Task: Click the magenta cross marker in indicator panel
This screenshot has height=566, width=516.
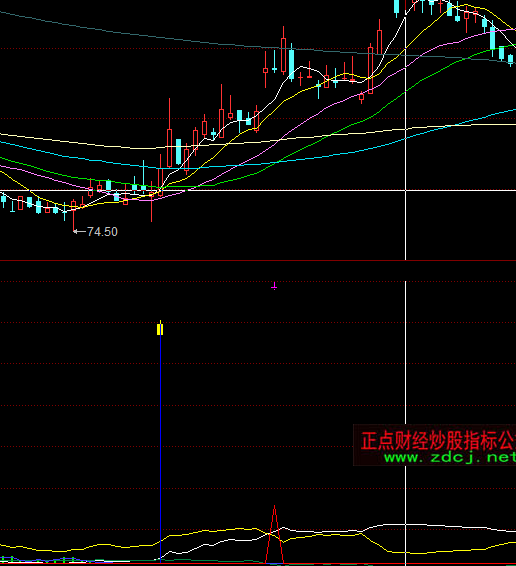Action: (274, 287)
